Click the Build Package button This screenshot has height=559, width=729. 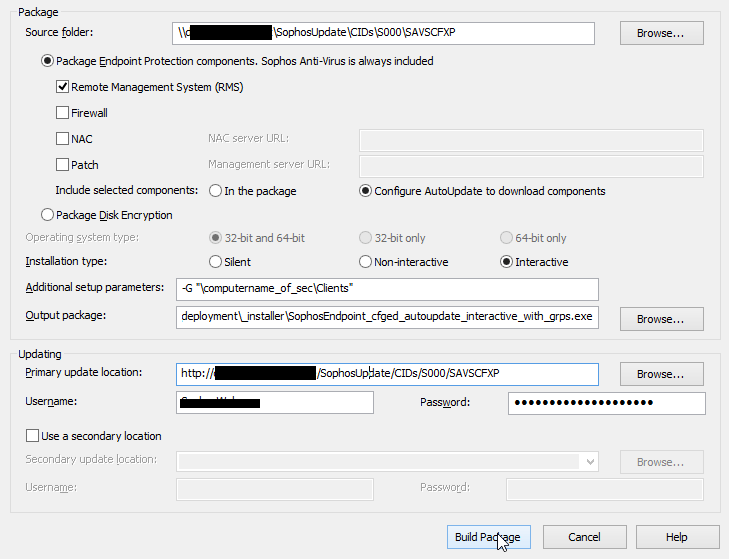coord(489,537)
